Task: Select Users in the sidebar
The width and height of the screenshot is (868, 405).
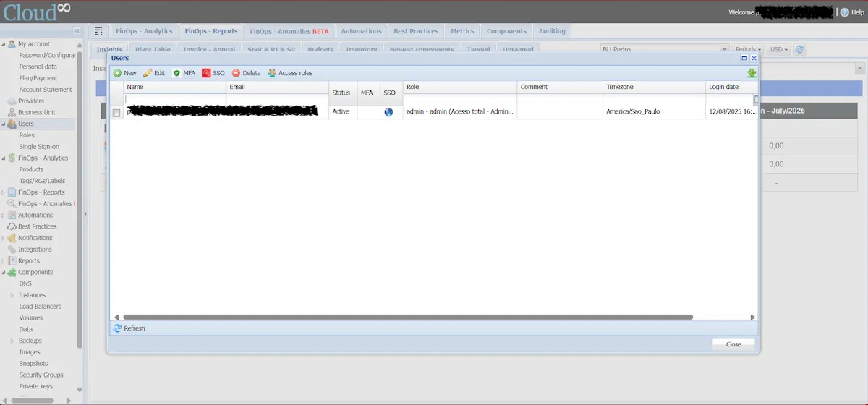Action: click(26, 124)
